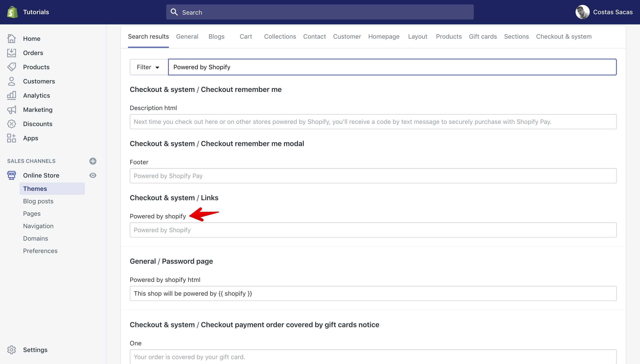Go to Analytics in the sidebar
This screenshot has height=364, width=640.
pyautogui.click(x=36, y=95)
